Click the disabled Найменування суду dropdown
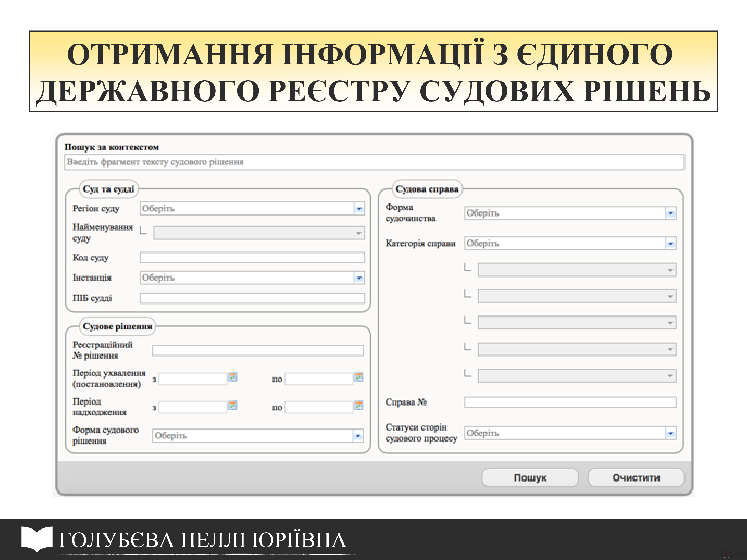Screen dimensions: 747x560 coord(258,233)
